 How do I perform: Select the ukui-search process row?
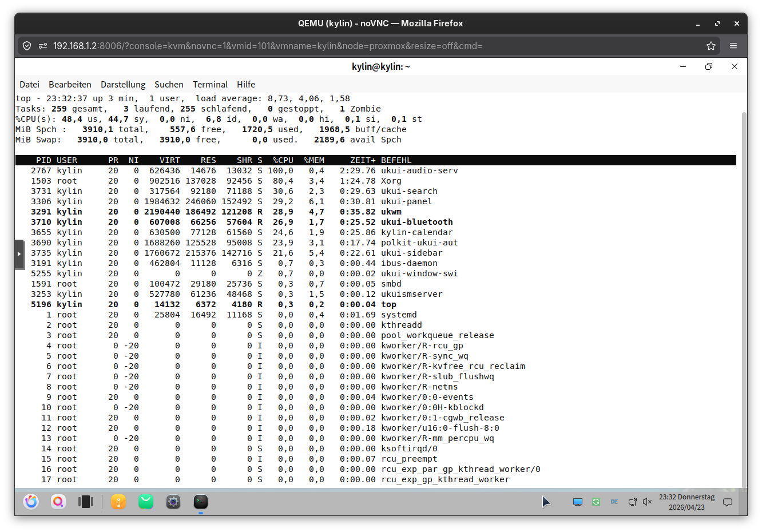pos(375,191)
